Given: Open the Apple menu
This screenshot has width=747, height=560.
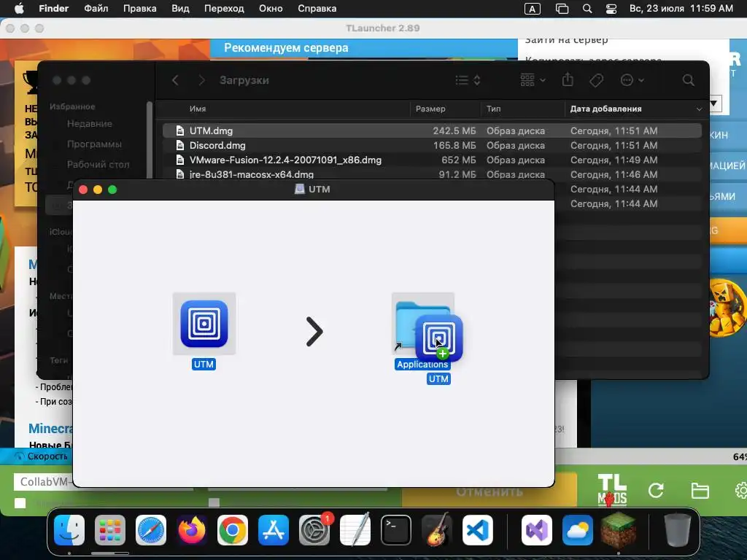Looking at the screenshot, I should [x=19, y=9].
